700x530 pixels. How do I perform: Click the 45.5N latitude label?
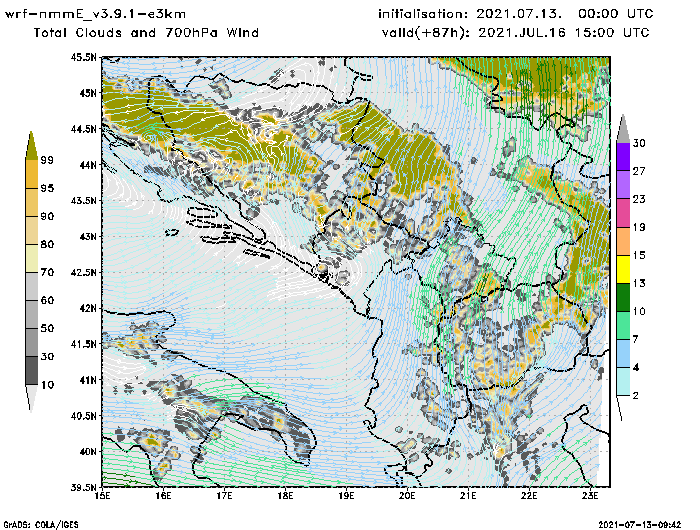tap(83, 57)
